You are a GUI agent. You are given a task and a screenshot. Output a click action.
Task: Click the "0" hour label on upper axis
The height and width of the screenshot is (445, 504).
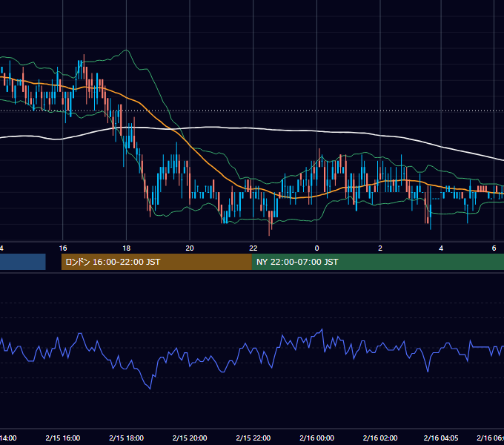tap(316, 248)
